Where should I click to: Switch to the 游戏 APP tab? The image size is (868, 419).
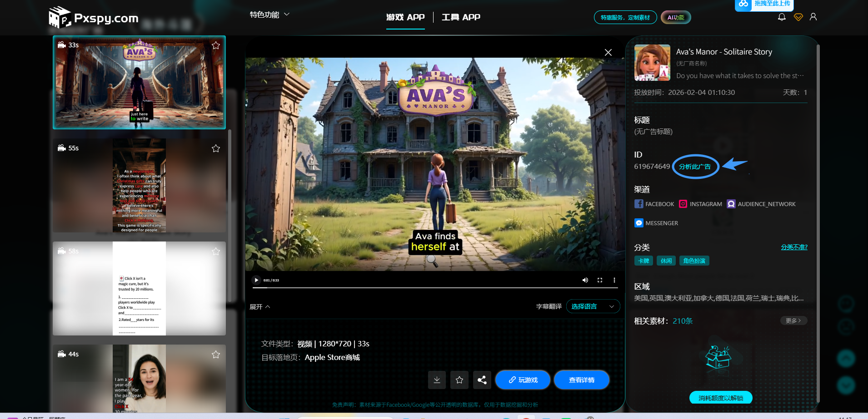click(x=405, y=17)
